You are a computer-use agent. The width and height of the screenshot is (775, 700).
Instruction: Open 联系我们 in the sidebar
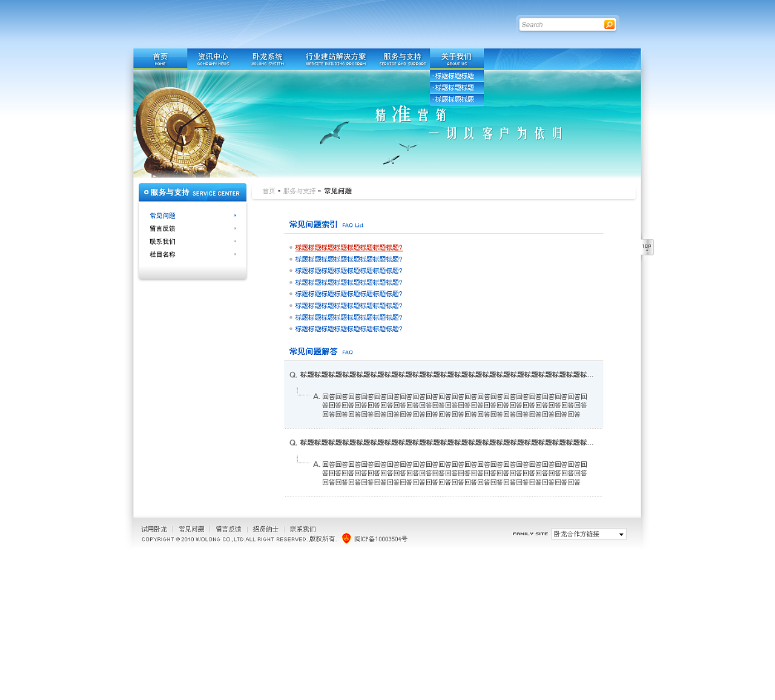point(163,242)
